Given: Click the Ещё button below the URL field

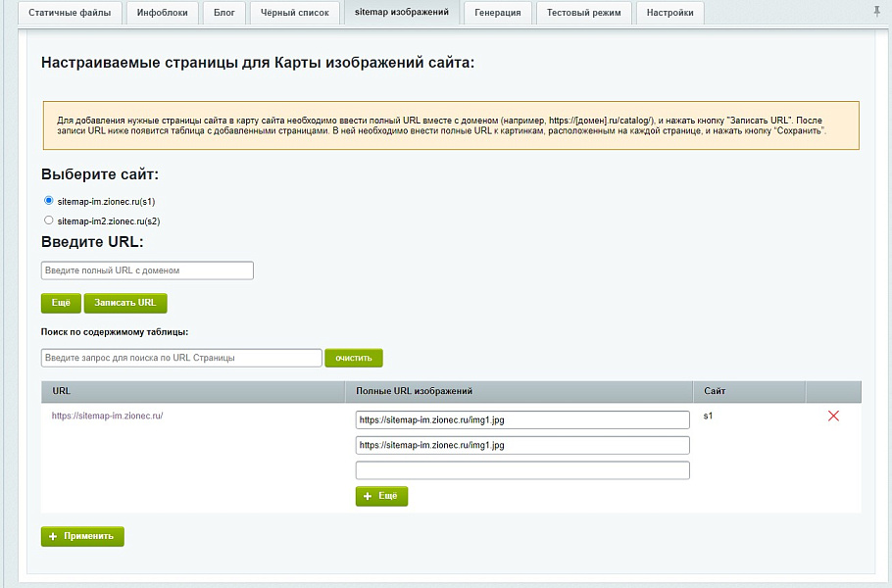Looking at the screenshot, I should (x=60, y=303).
